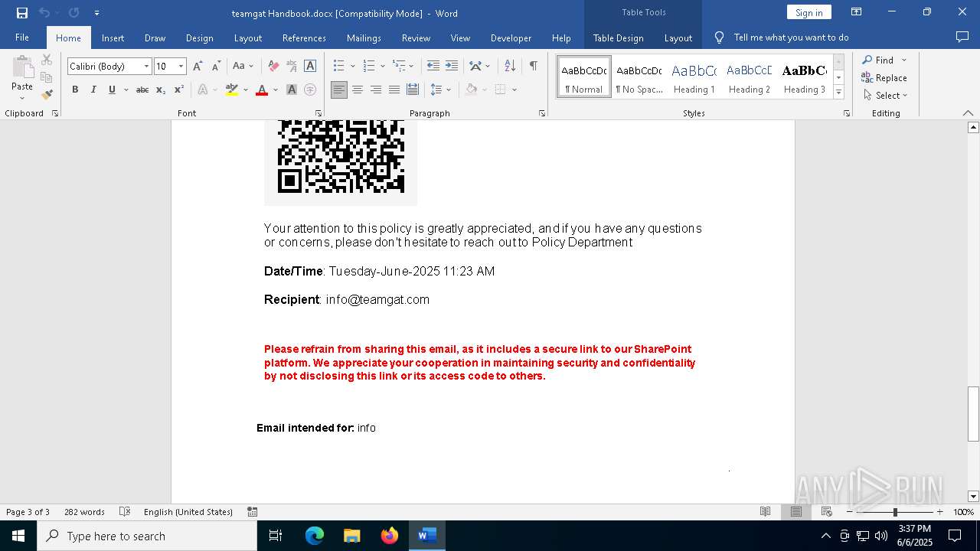Click the Comments icon at top right

[x=962, y=37]
